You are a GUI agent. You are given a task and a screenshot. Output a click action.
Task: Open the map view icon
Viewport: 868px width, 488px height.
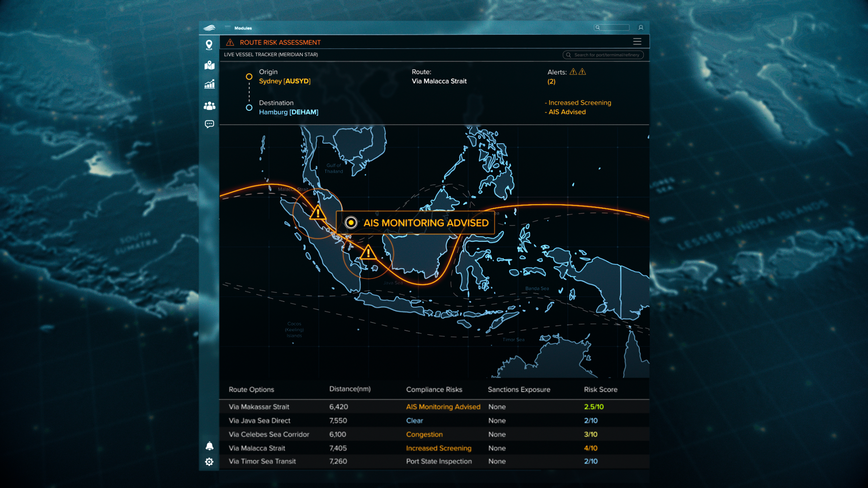(x=209, y=65)
